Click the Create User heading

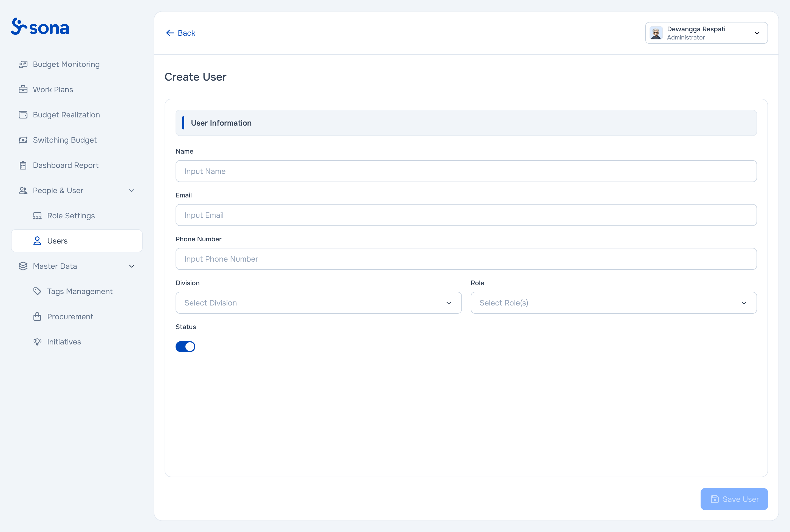pyautogui.click(x=196, y=77)
